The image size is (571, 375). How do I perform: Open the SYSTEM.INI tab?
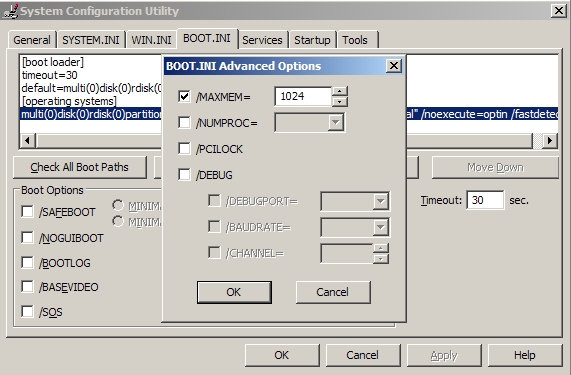tap(91, 40)
